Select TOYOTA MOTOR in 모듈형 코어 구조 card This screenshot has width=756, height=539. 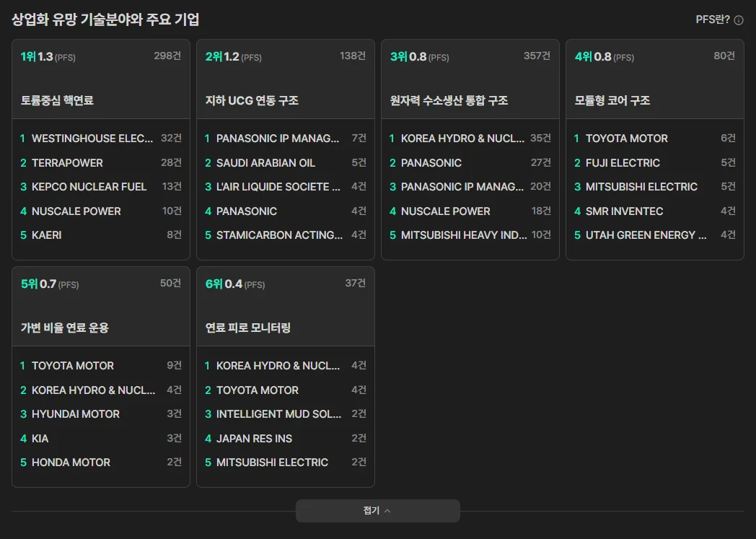625,139
